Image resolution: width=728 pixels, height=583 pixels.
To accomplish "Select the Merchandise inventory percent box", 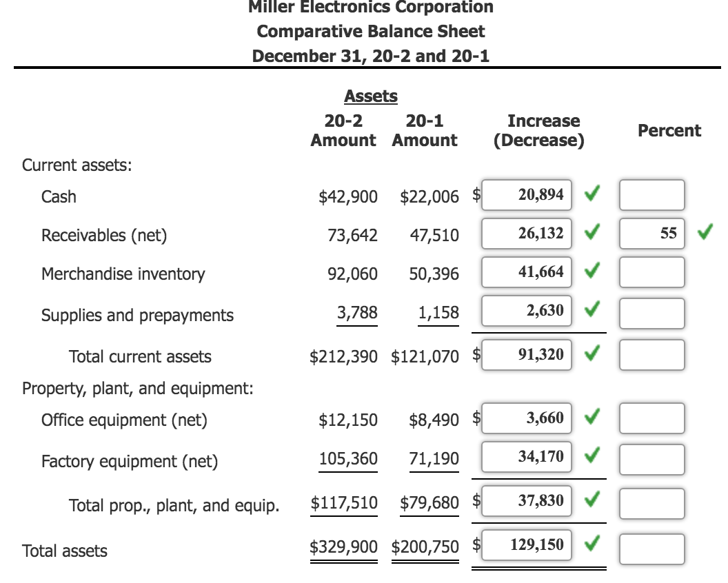I will click(650, 272).
